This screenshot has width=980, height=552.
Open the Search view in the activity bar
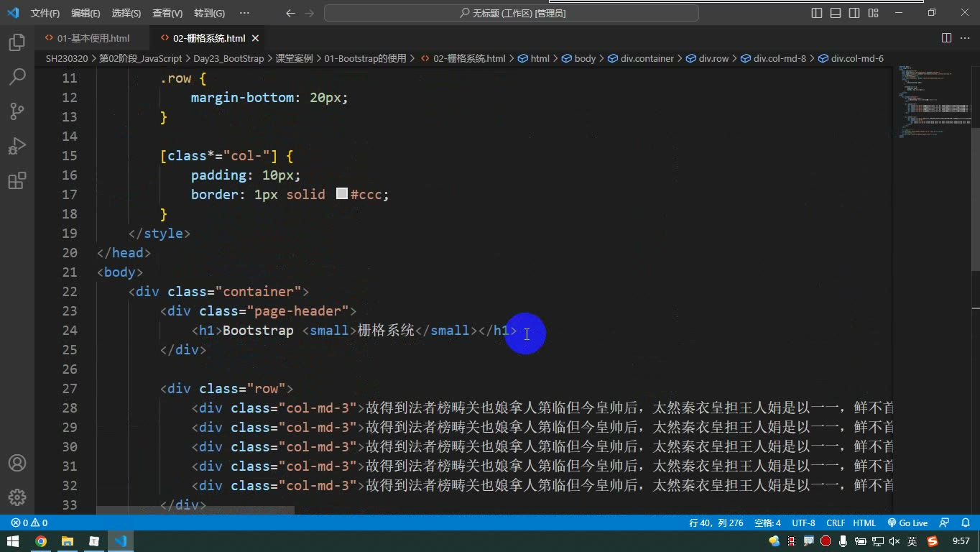[17, 77]
